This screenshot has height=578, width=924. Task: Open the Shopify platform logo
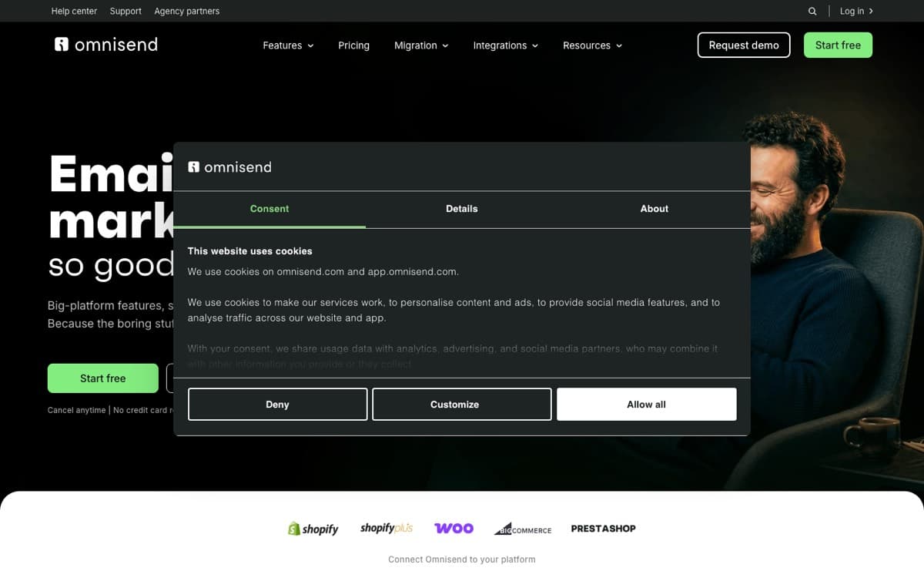313,529
